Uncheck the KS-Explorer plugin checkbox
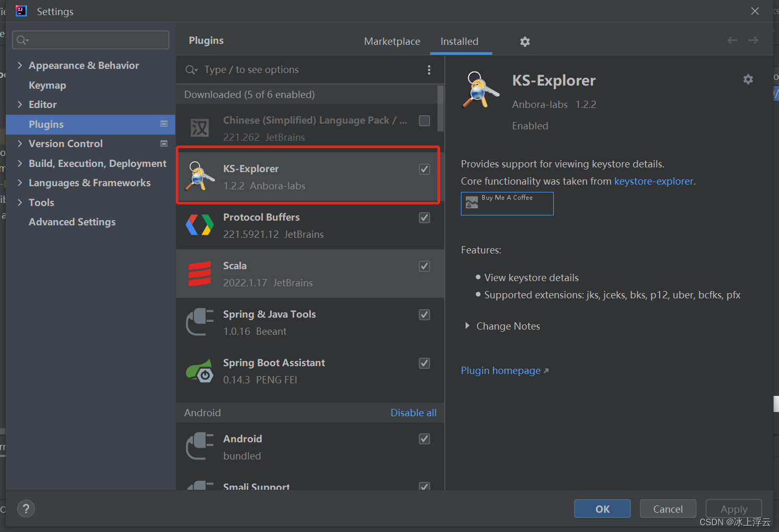This screenshot has height=532, width=779. click(x=424, y=169)
